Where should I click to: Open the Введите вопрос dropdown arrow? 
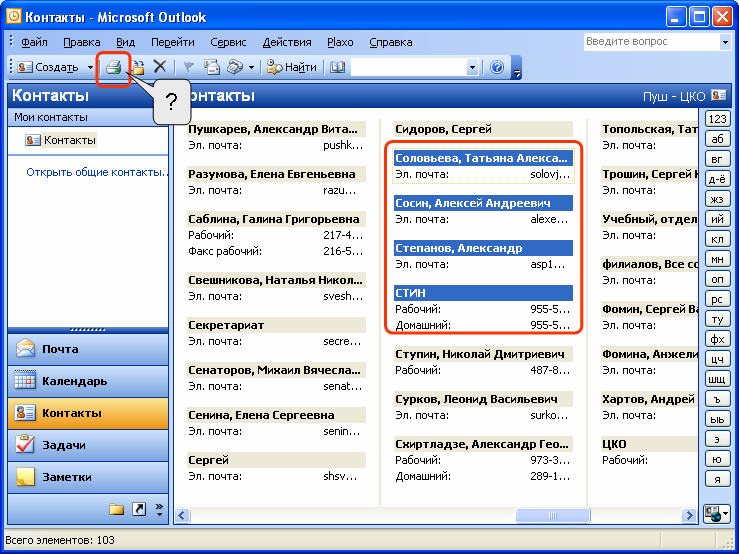click(725, 42)
